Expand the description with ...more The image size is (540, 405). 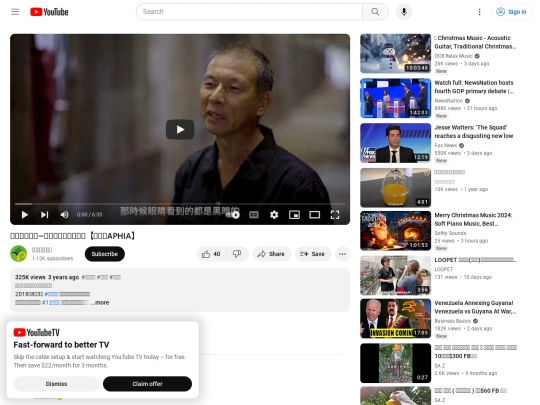[101, 303]
